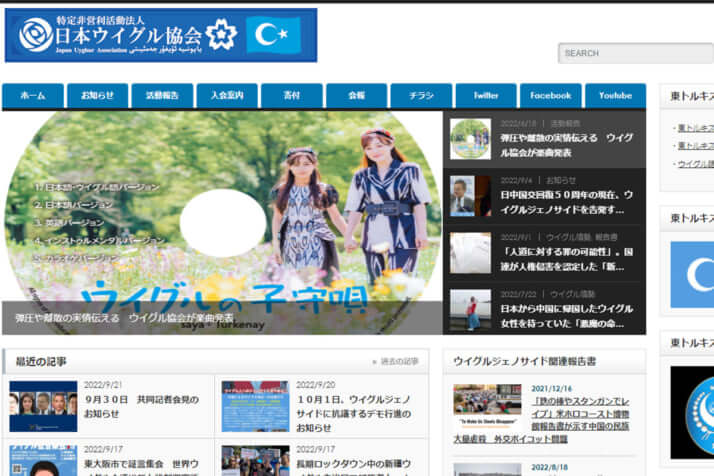Open the ホーム menu tab
Screen dimensions: 714x476
coord(33,96)
